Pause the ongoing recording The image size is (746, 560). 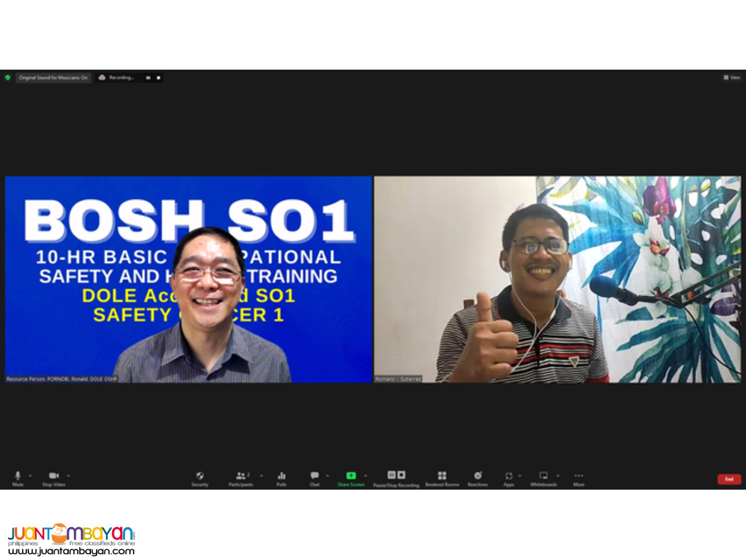tap(390, 475)
